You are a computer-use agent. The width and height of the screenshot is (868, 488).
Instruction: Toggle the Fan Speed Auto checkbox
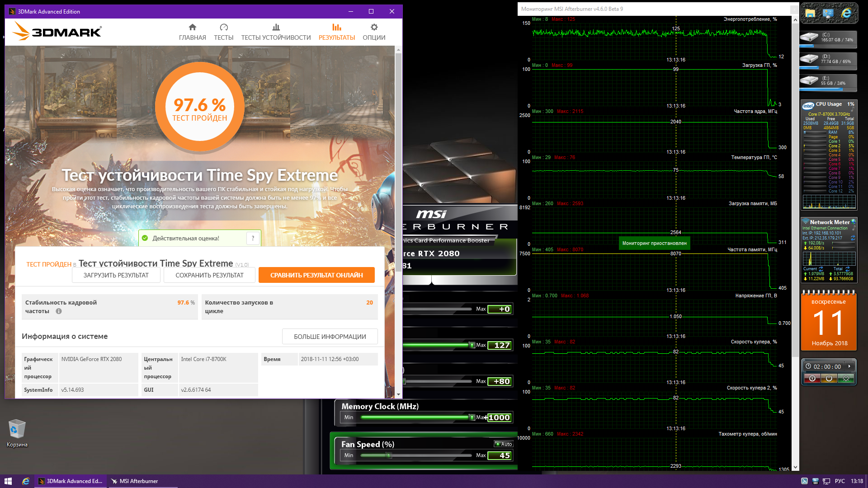click(503, 444)
